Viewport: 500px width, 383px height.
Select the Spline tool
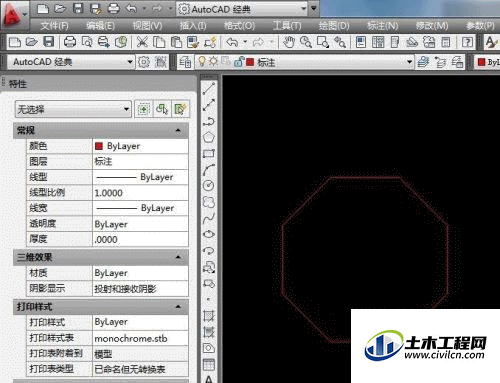pos(209,218)
